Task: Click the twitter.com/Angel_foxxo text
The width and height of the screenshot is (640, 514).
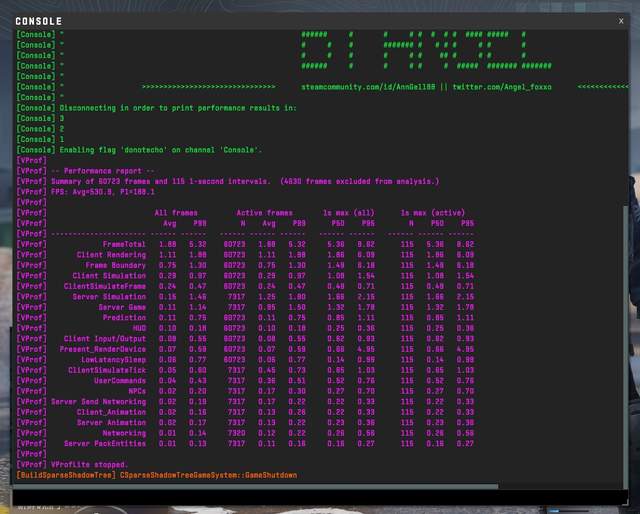Action: pos(502,87)
